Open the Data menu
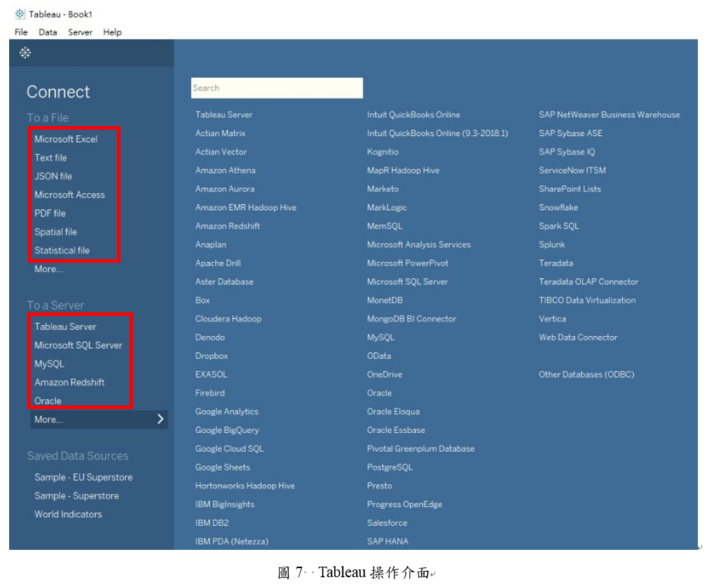Viewport: 728px width, 587px height. coord(48,32)
